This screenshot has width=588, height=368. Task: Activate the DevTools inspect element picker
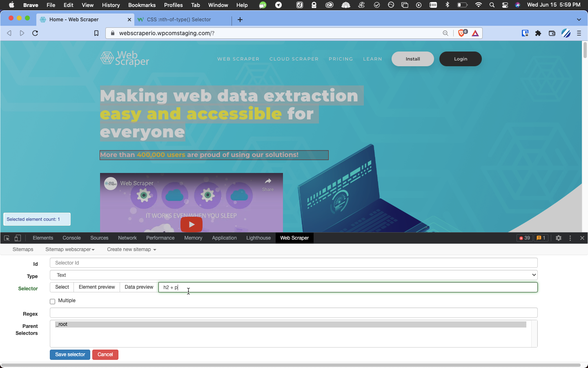pyautogui.click(x=7, y=238)
